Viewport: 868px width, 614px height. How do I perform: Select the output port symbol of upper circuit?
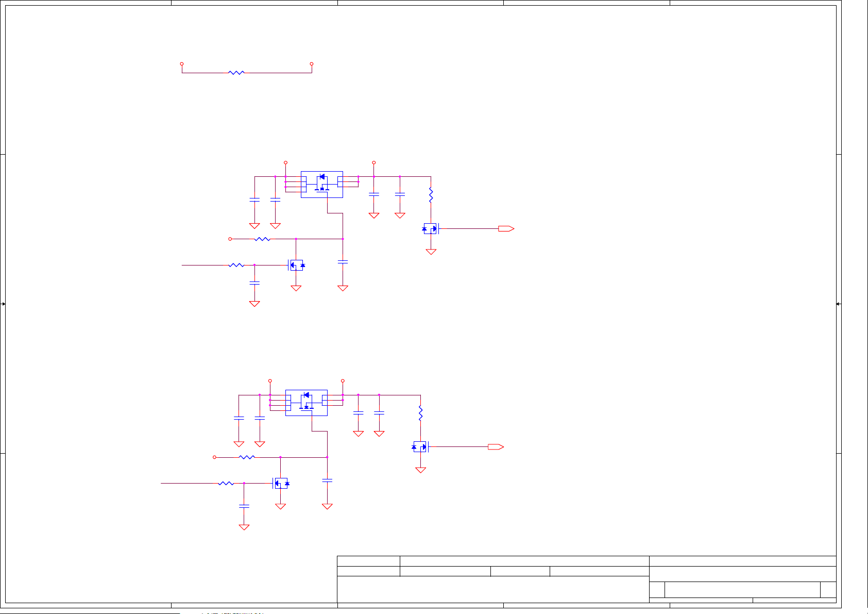(506, 228)
